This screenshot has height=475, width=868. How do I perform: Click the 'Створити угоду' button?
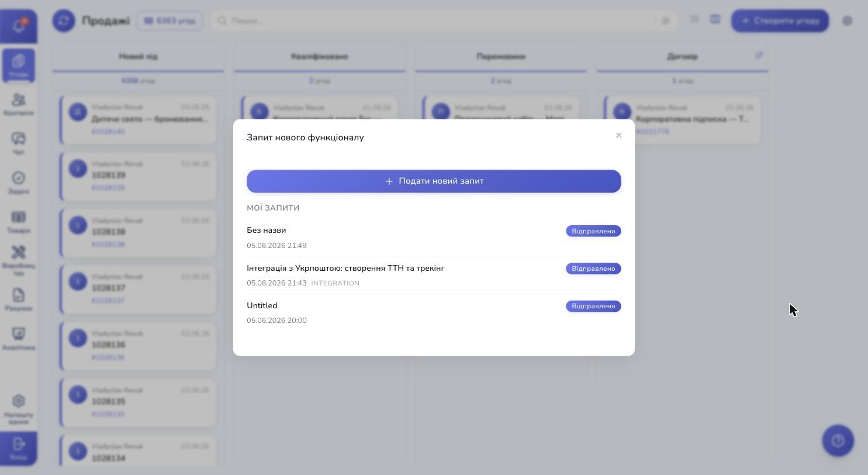[x=780, y=20]
